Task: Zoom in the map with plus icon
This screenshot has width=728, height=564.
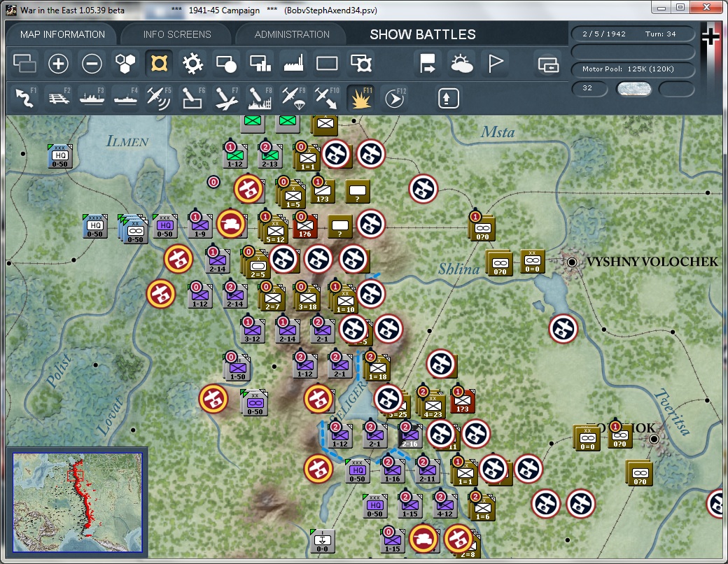Action: (x=58, y=64)
